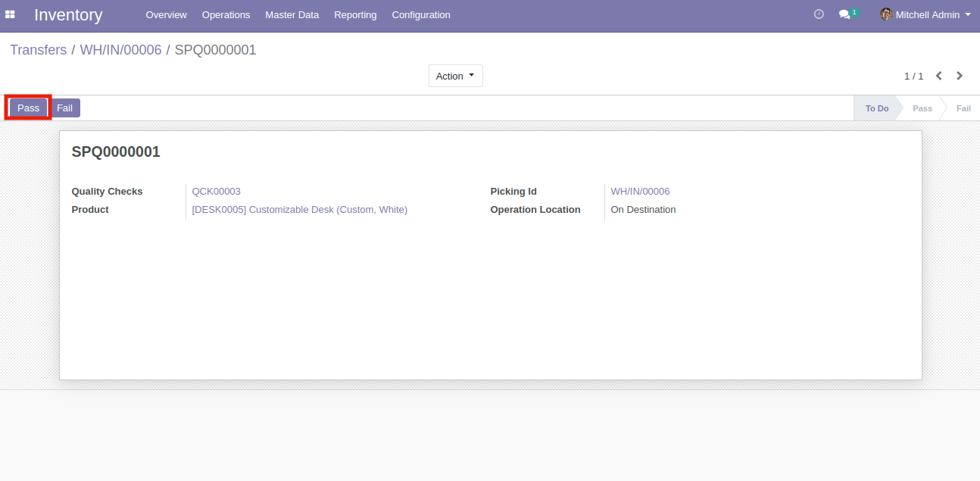Open the WH/IN/00006 picking link in form
This screenshot has height=481, width=980.
pos(640,192)
